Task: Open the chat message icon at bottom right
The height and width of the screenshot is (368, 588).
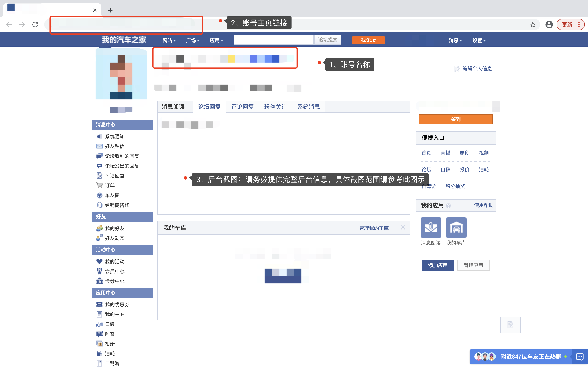Action: [x=580, y=357]
